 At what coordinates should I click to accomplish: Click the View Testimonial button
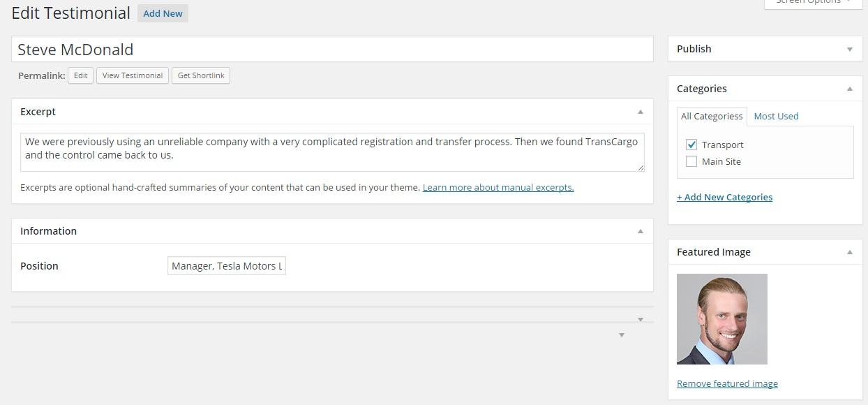click(x=133, y=75)
